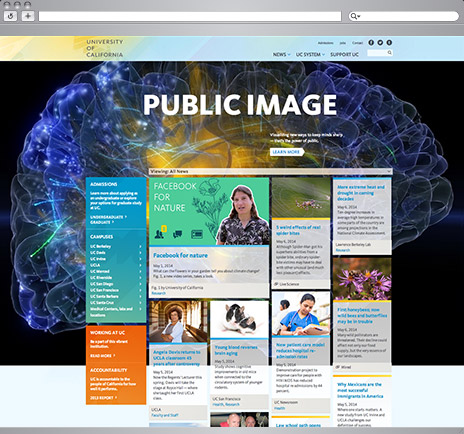Open Angela Davis returns to UCLA article
The width and height of the screenshot is (464, 434).
(x=177, y=358)
